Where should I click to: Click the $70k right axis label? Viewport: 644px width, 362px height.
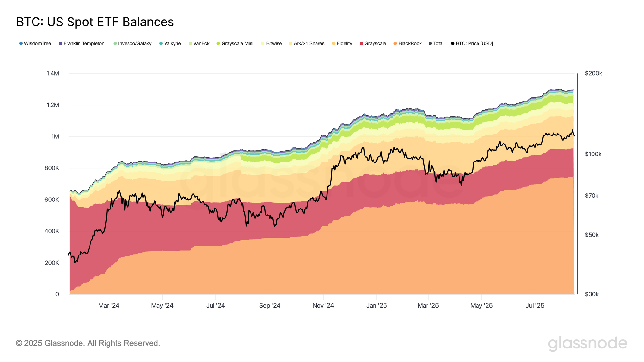click(592, 196)
